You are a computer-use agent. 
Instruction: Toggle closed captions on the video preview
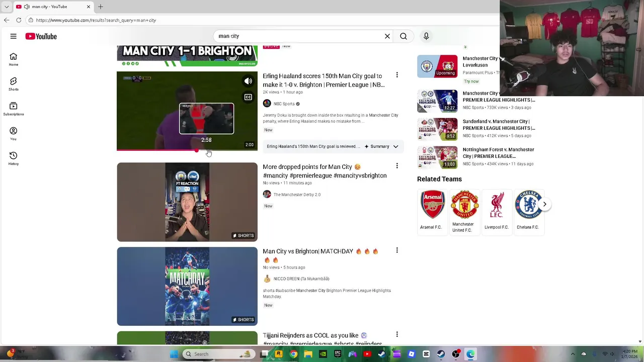248,97
